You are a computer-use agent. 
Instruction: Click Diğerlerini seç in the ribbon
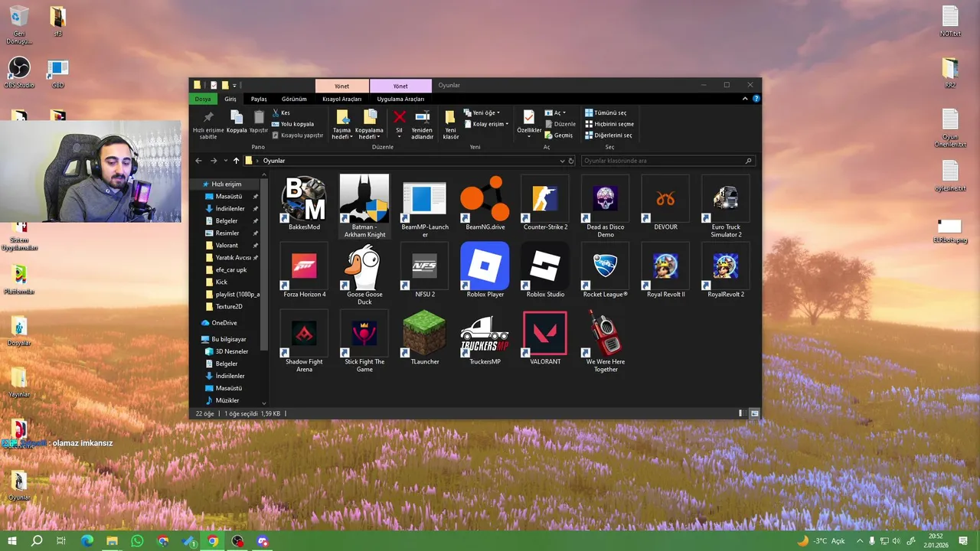pos(609,135)
